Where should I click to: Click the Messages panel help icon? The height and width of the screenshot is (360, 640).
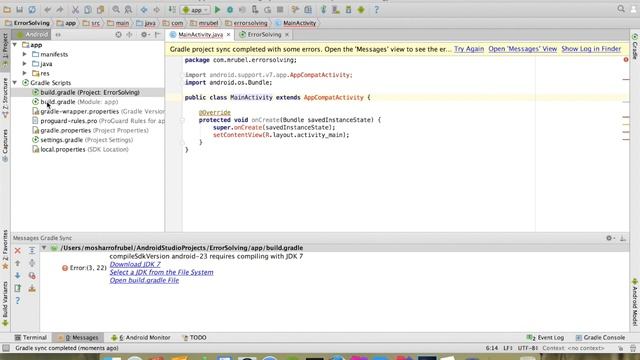point(18,301)
